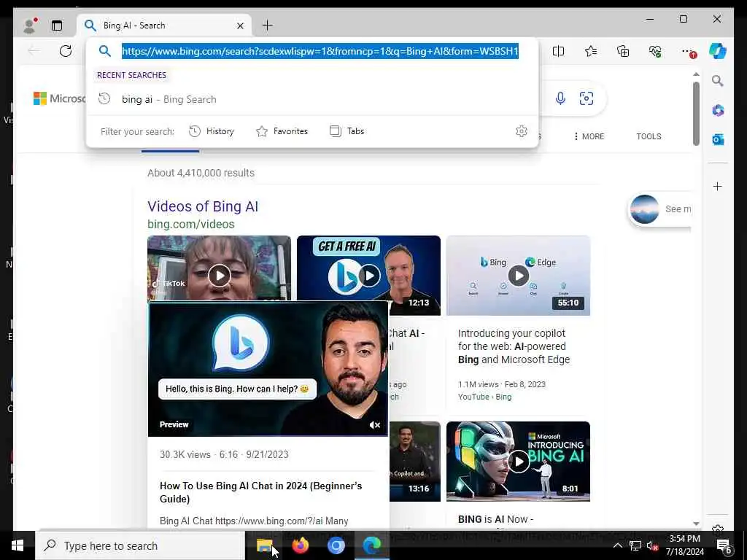Close the Bing AI - Search tab
The width and height of the screenshot is (747, 560).
coord(240,26)
